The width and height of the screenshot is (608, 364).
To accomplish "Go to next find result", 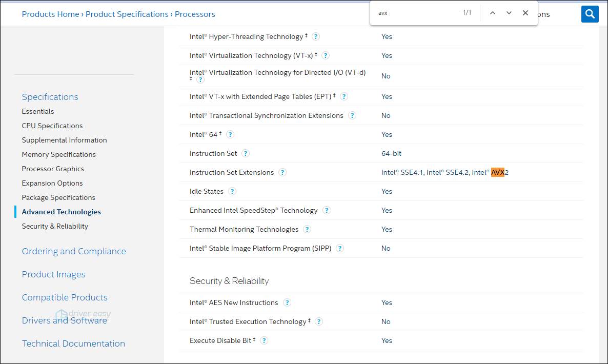I will (x=509, y=13).
